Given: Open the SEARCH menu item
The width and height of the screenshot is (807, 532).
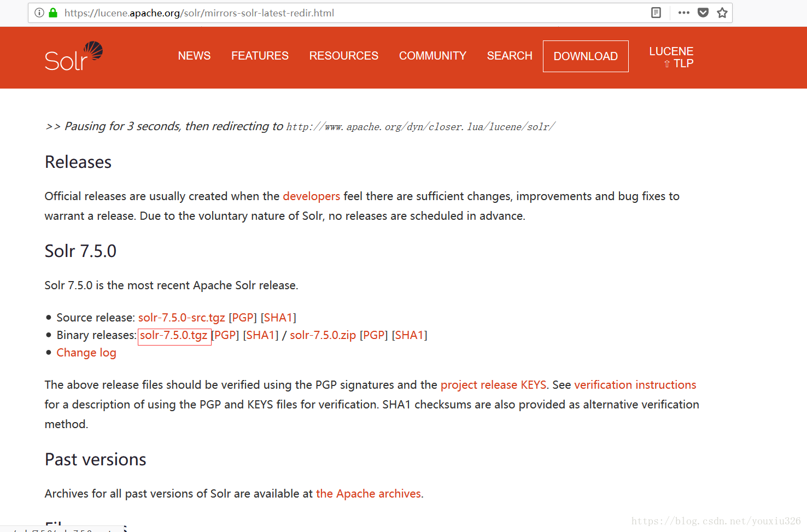Looking at the screenshot, I should pyautogui.click(x=510, y=56).
